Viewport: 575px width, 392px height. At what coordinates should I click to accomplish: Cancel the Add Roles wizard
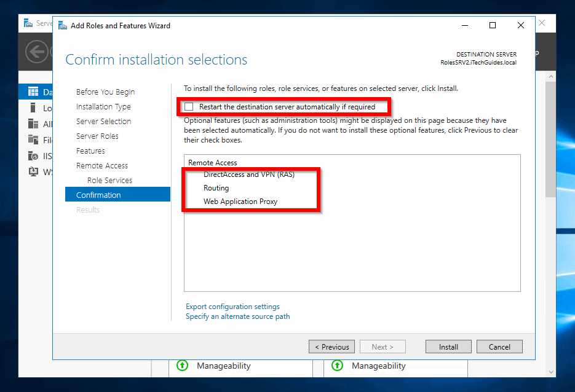coord(499,347)
